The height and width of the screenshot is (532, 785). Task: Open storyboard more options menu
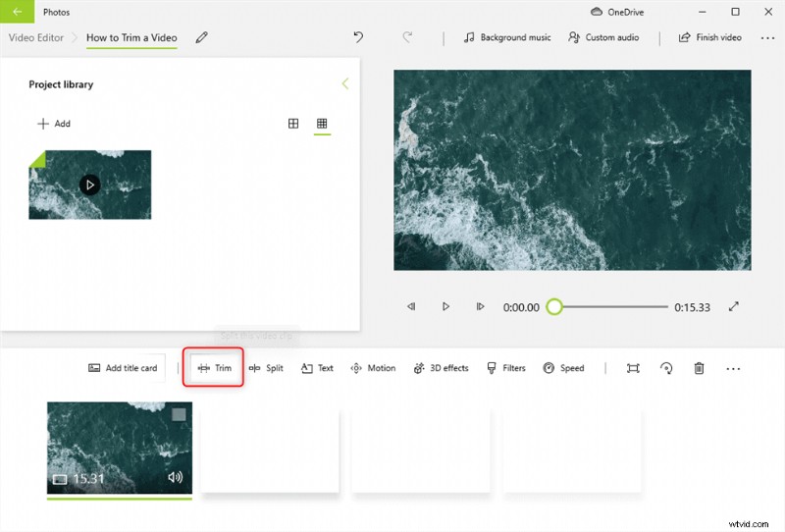733,369
